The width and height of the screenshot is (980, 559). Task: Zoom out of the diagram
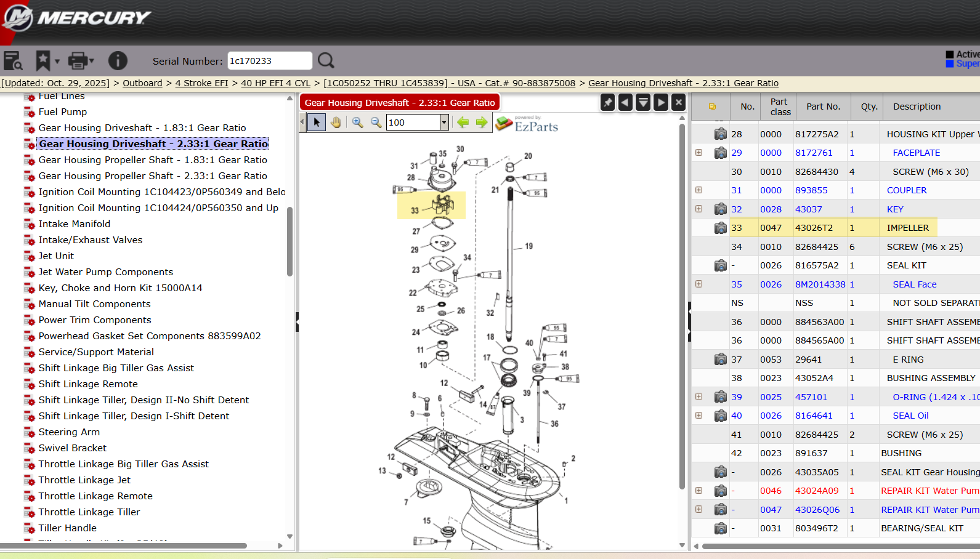coord(376,122)
